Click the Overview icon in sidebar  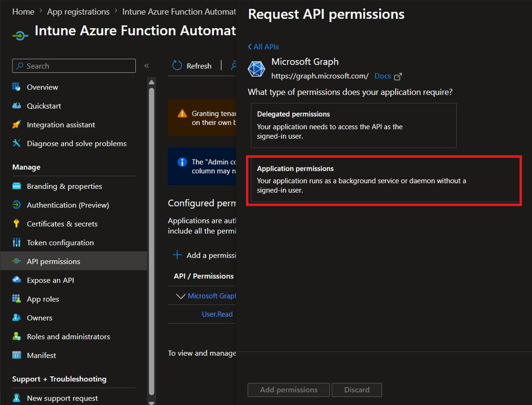point(16,87)
